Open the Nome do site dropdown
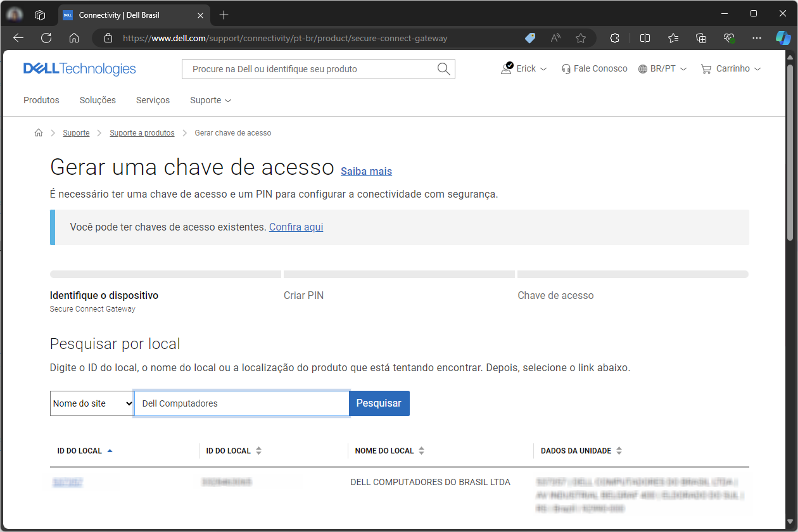798x532 pixels. click(91, 403)
